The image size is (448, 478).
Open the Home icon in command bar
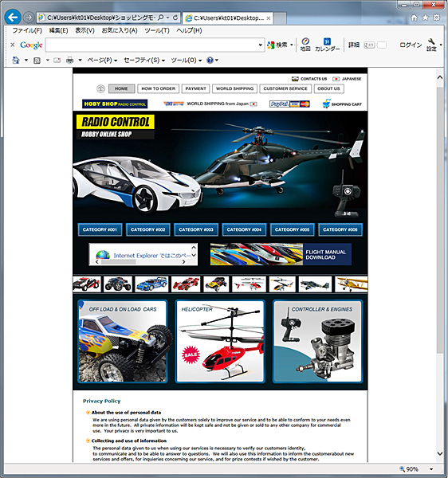[16, 61]
